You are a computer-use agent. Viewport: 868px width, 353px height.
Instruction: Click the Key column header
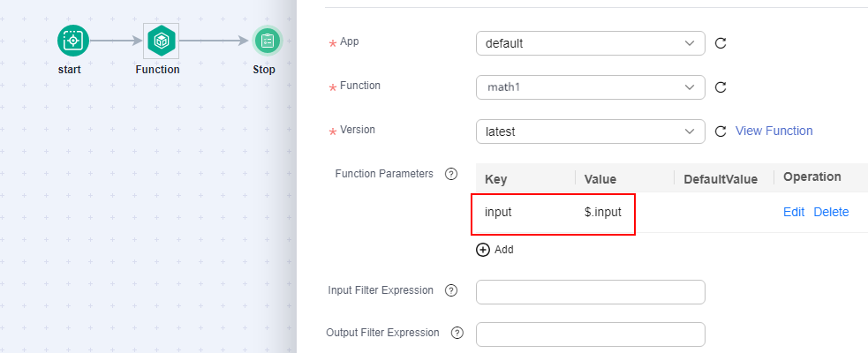tap(496, 179)
